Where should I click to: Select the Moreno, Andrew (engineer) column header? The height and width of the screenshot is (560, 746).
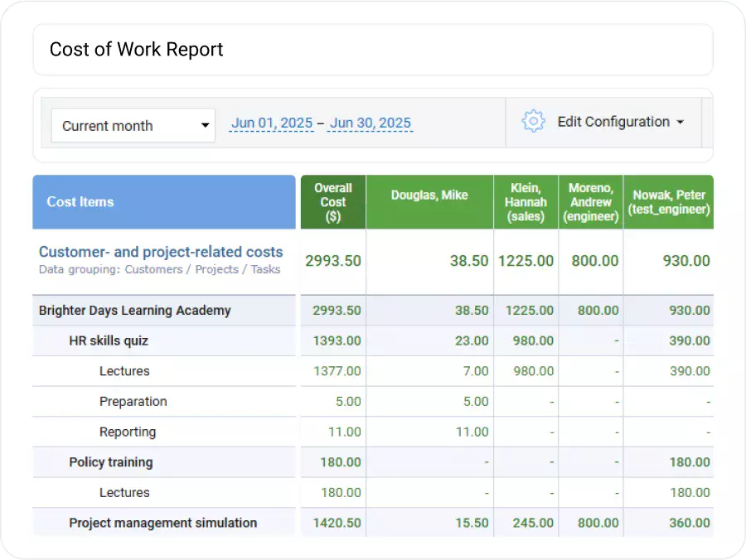click(590, 201)
